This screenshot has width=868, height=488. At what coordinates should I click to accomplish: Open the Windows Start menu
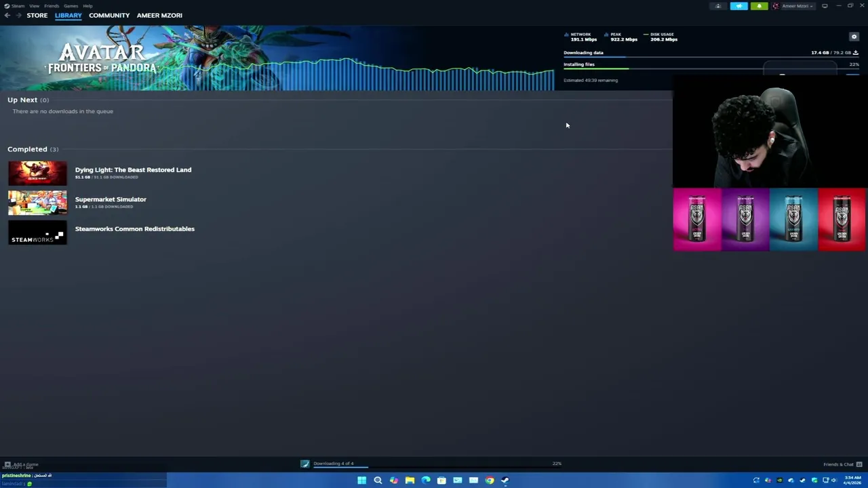pos(361,480)
